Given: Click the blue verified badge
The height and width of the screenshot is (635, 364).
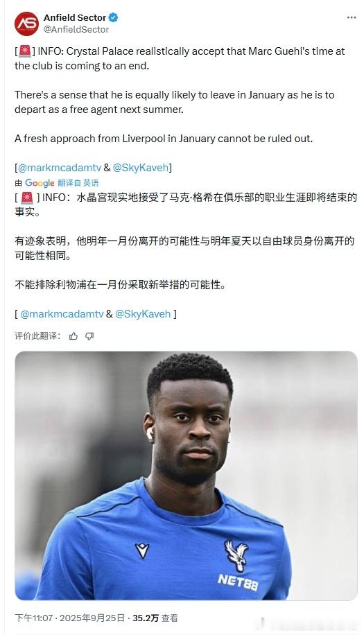Looking at the screenshot, I should point(114,18).
